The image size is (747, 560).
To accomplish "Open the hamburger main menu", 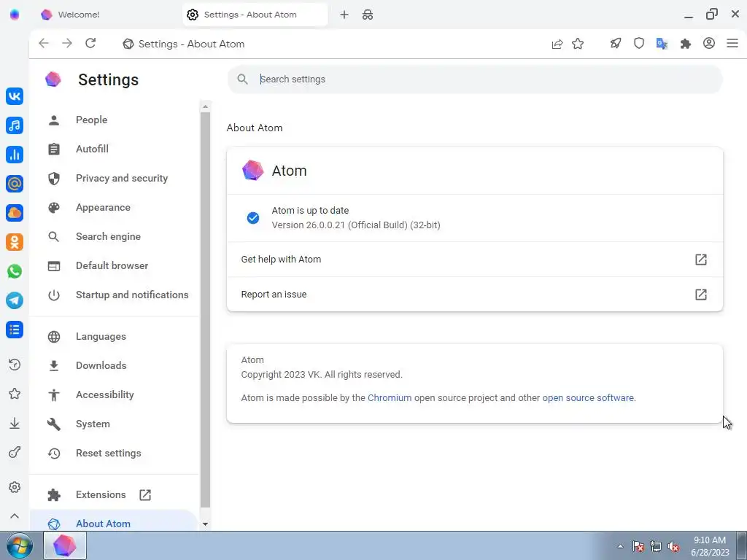I will [x=732, y=43].
